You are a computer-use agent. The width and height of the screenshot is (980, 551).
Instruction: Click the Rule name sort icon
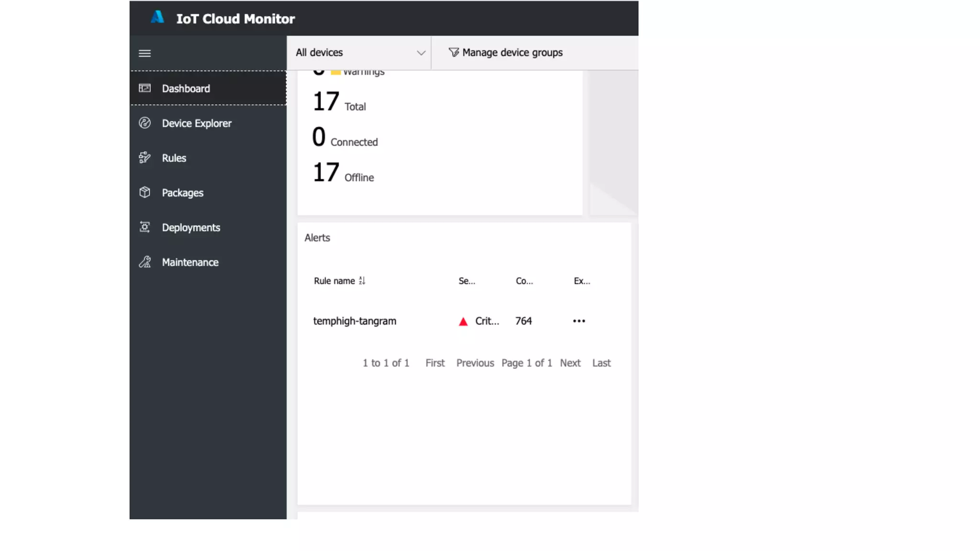362,281
